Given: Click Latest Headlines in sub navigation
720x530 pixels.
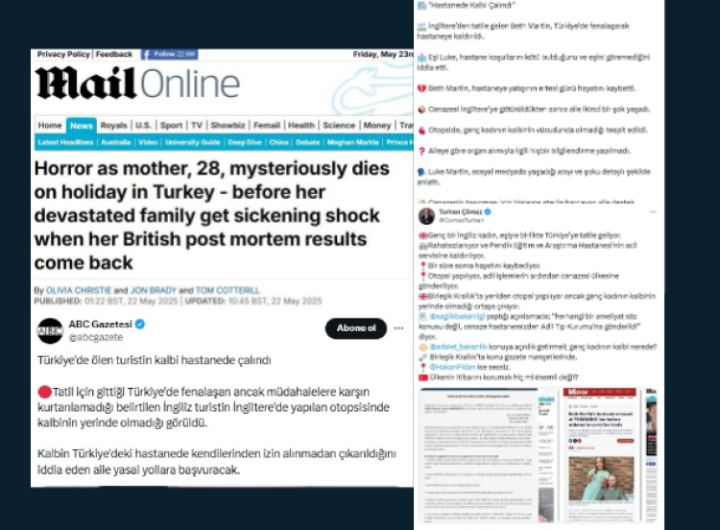Looking at the screenshot, I should [x=66, y=142].
